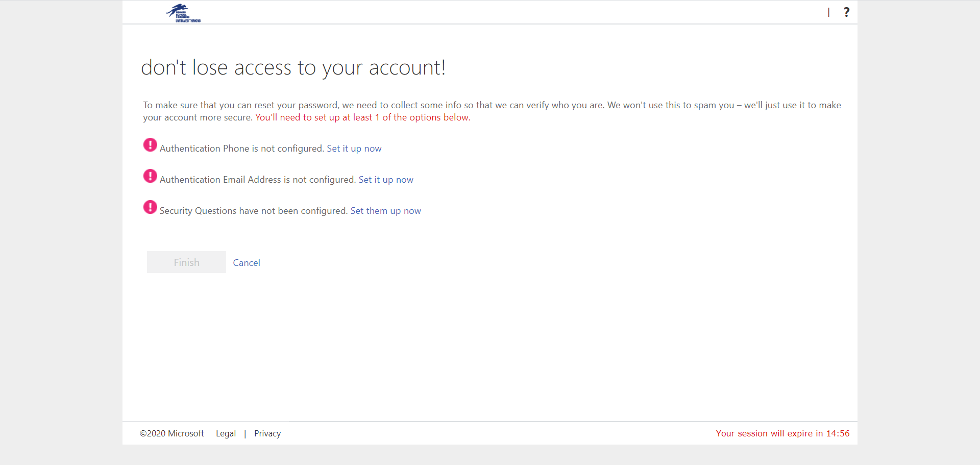Cancel the account setup
Viewport: 980px width, 465px height.
coord(247,263)
